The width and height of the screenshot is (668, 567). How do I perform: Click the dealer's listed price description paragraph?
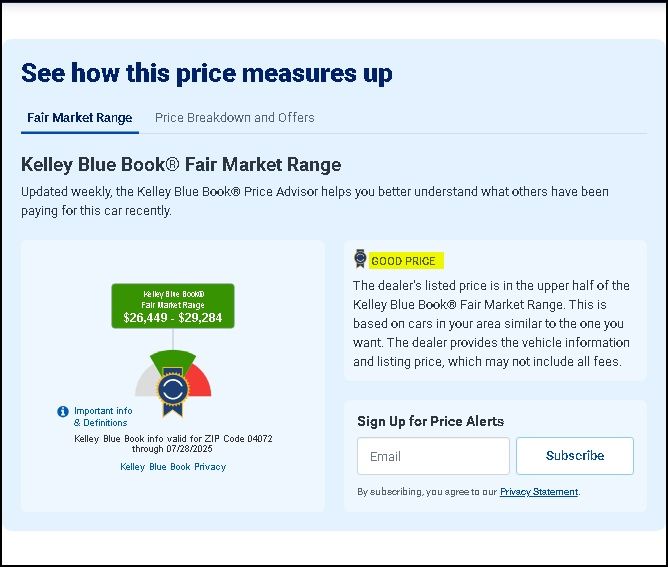coord(491,323)
